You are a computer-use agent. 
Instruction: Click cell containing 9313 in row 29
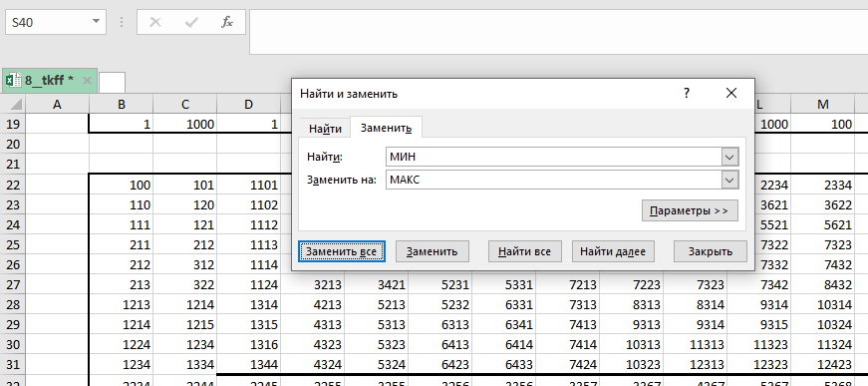[x=632, y=324]
